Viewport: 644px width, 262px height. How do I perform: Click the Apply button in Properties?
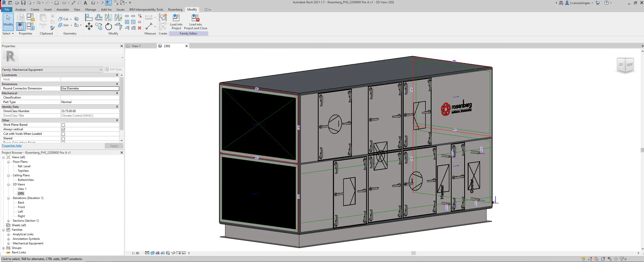pos(114,146)
